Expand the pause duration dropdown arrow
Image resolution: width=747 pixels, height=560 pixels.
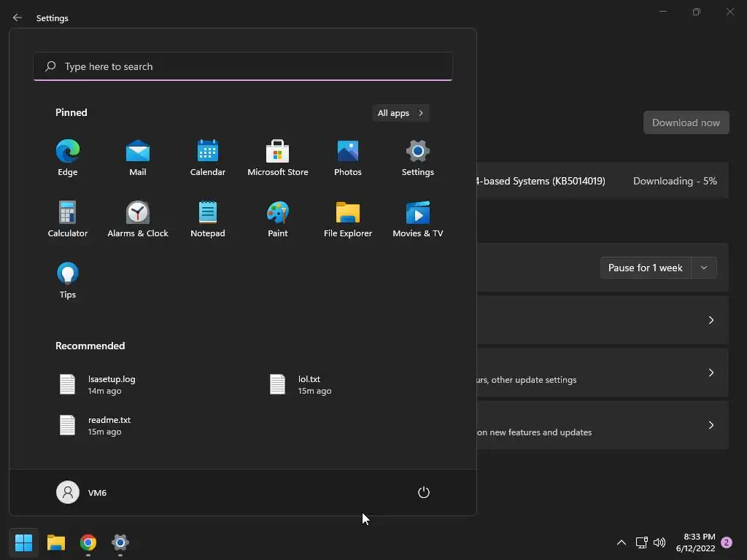[x=704, y=268]
